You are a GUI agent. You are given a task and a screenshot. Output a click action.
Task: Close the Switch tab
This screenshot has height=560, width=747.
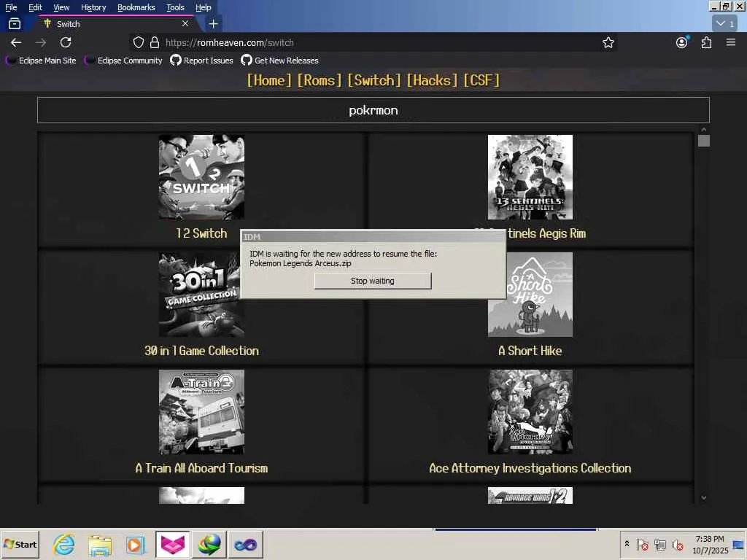tap(185, 23)
